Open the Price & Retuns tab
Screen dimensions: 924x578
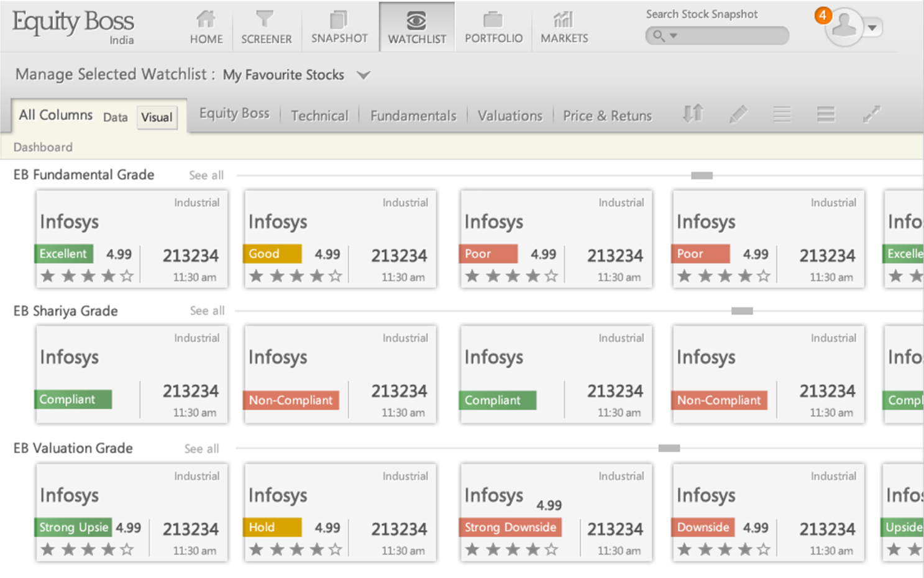(607, 116)
